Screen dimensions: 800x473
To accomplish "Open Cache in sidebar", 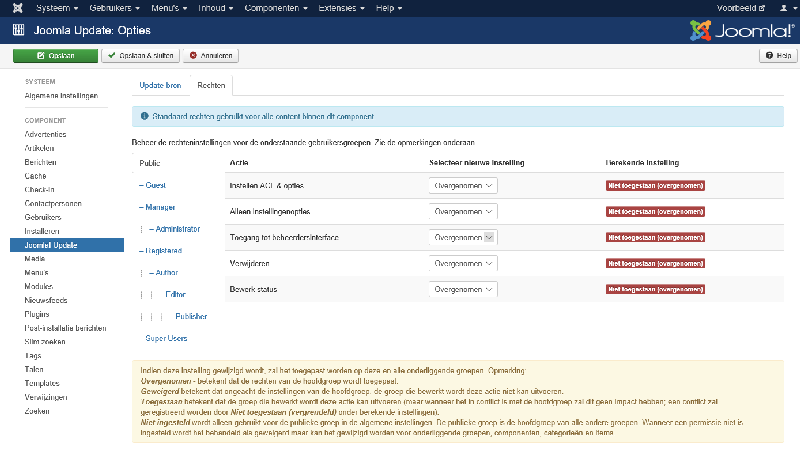I will click(35, 176).
